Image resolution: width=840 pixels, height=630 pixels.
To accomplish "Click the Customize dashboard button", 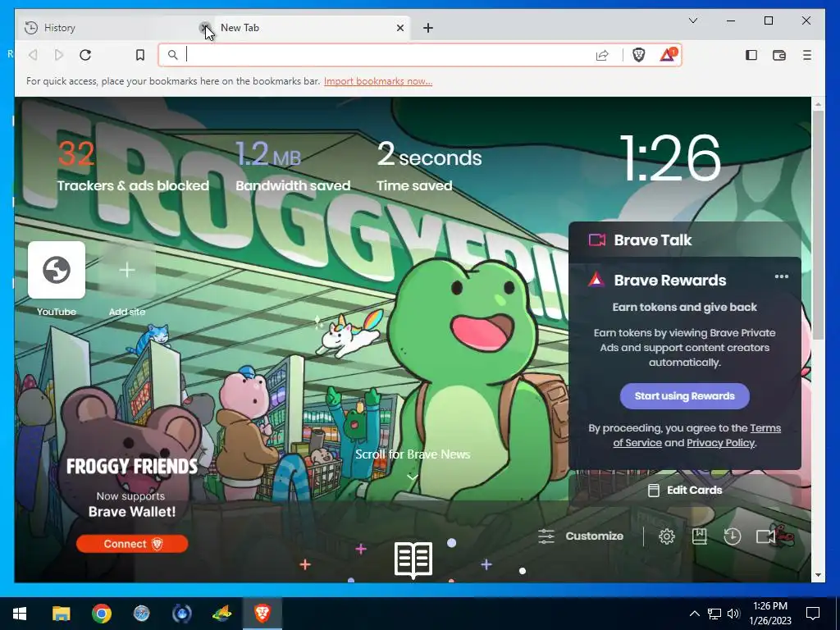I will [x=581, y=536].
